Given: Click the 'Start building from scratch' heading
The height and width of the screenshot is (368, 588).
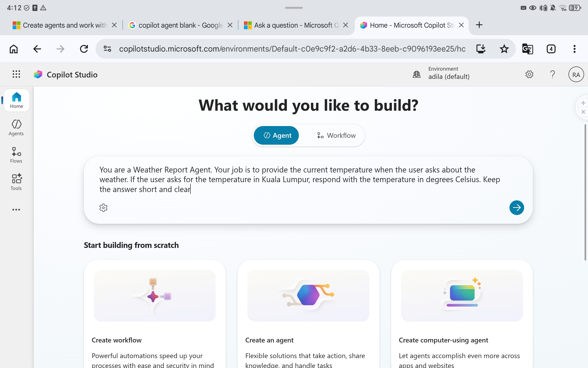Looking at the screenshot, I should pyautogui.click(x=131, y=245).
